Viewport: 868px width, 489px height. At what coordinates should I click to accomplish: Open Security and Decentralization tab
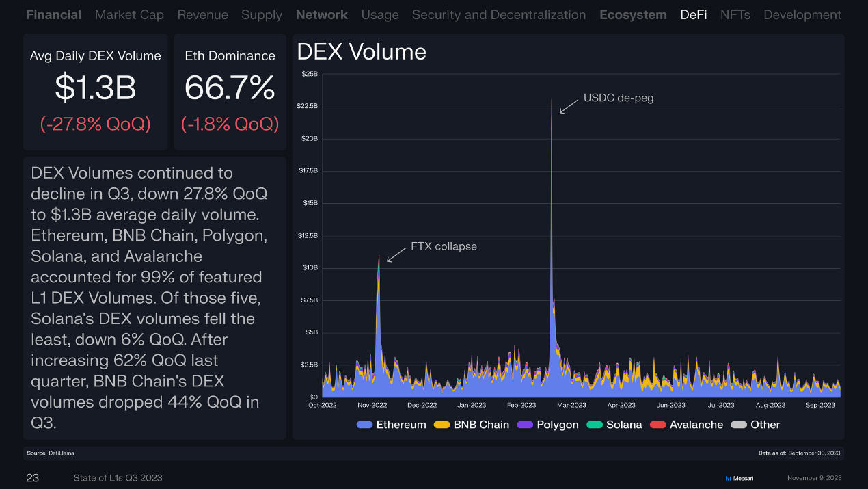point(498,14)
